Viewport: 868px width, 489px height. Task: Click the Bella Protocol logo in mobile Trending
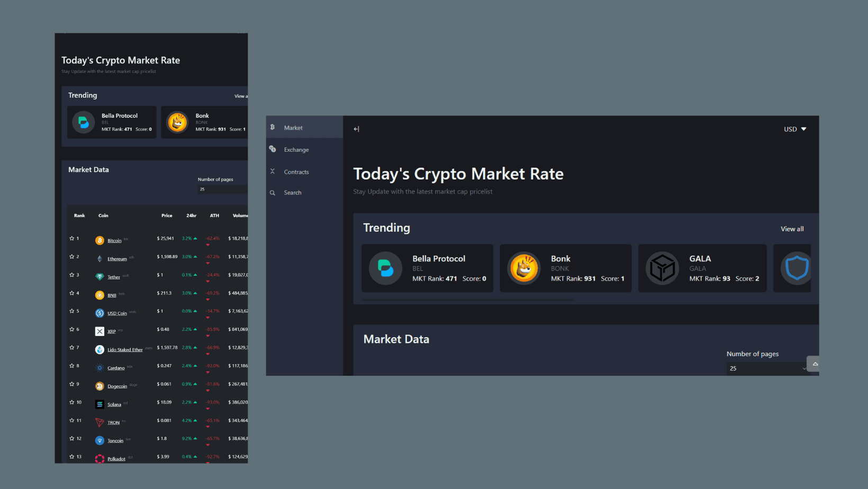click(84, 122)
